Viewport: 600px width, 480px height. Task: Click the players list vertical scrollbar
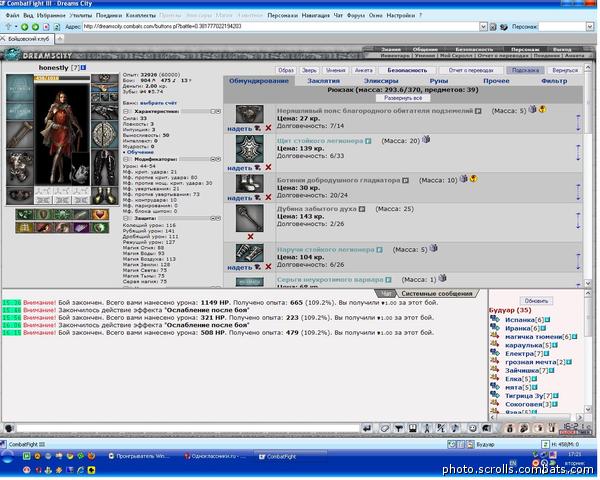[x=589, y=352]
